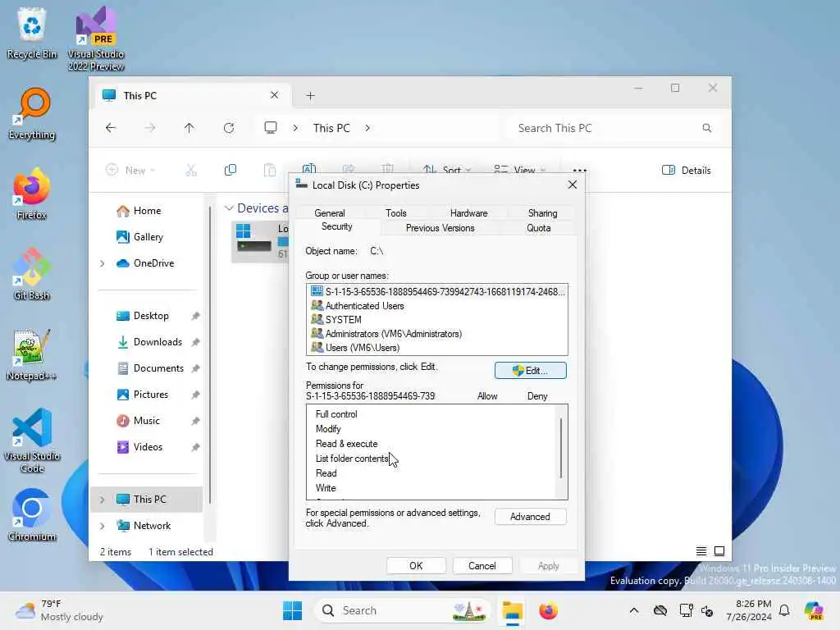This screenshot has height=630, width=840.
Task: Click the Cut icon in Explorer toolbar
Action: [x=191, y=171]
